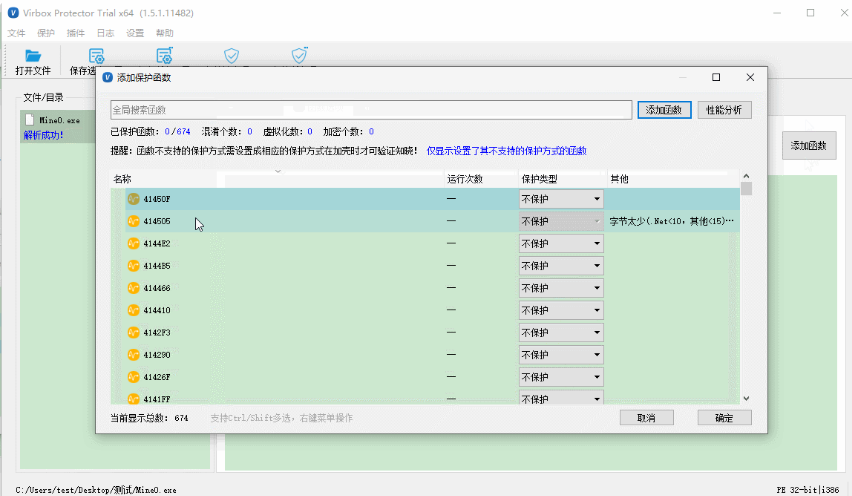Viewport: 852px width, 496px height.
Task: Click function icon for row 414290
Action: [134, 355]
